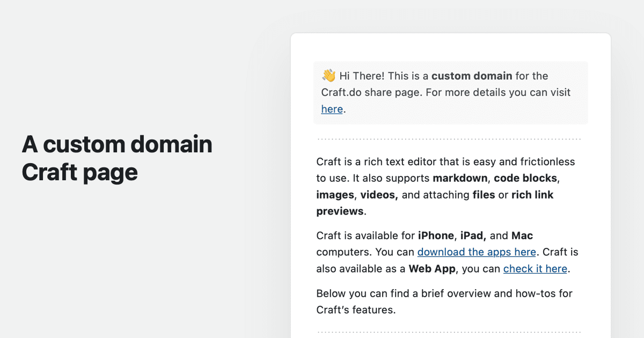Click the bold word "files"
Screen dimensions: 644x338
tap(484, 195)
